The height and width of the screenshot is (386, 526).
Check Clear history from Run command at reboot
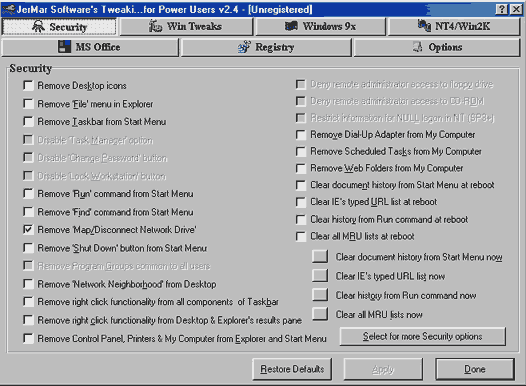301,220
